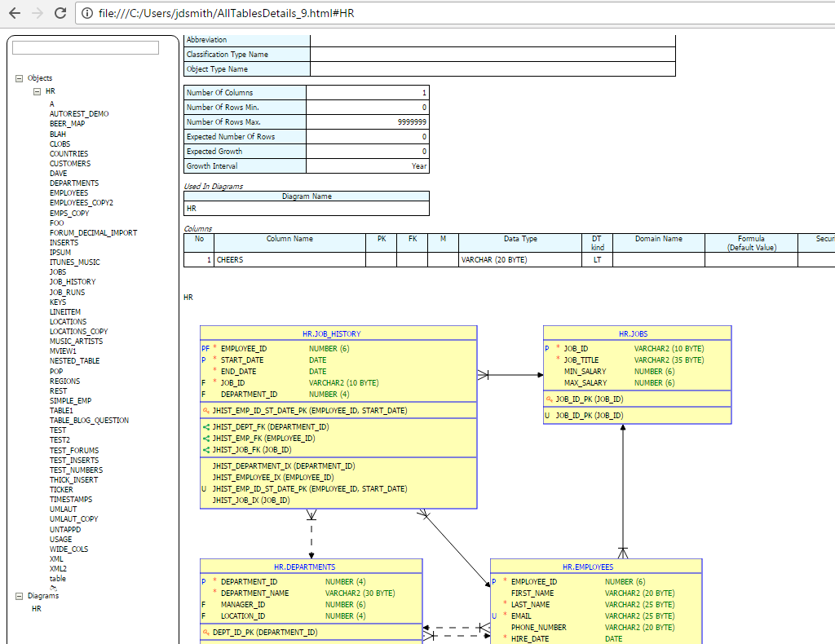Screen dimensions: 835x644
Task: Click HR.EMPLOYEES entity title
Action: click(588, 567)
